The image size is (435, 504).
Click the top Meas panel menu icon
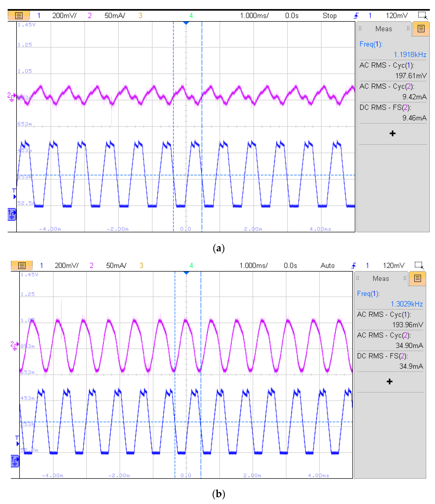(x=421, y=29)
